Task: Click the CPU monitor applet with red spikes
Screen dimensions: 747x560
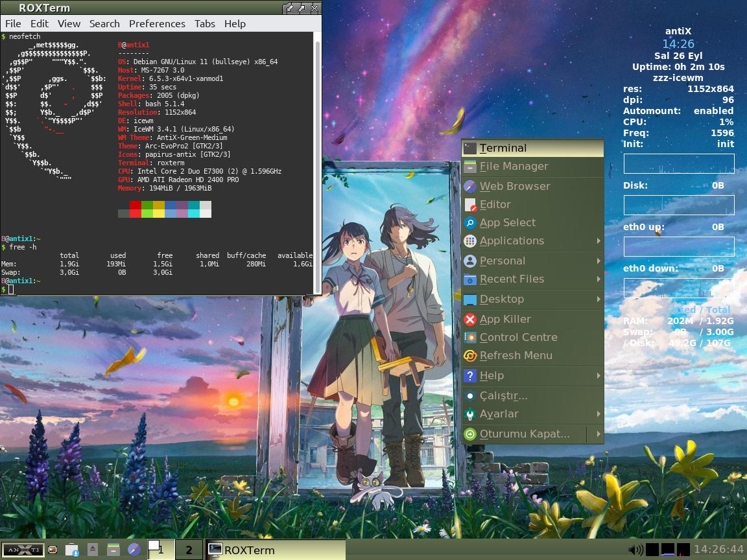Action: 683,550
